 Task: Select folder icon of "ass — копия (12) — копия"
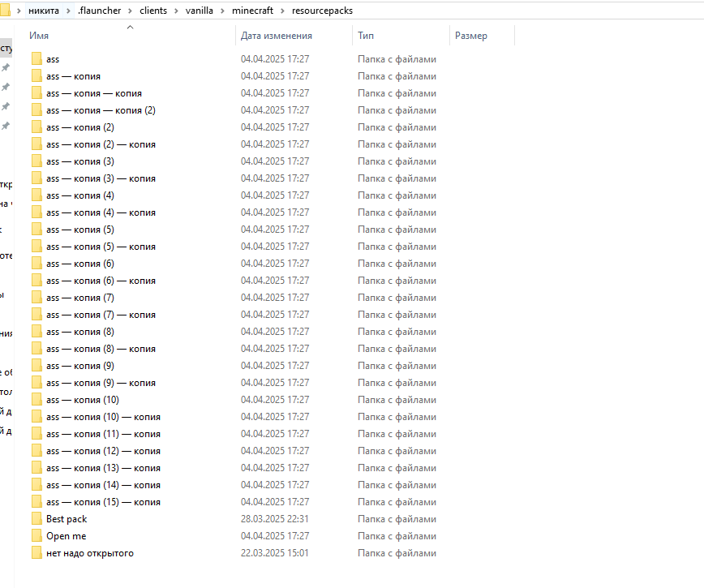(36, 451)
